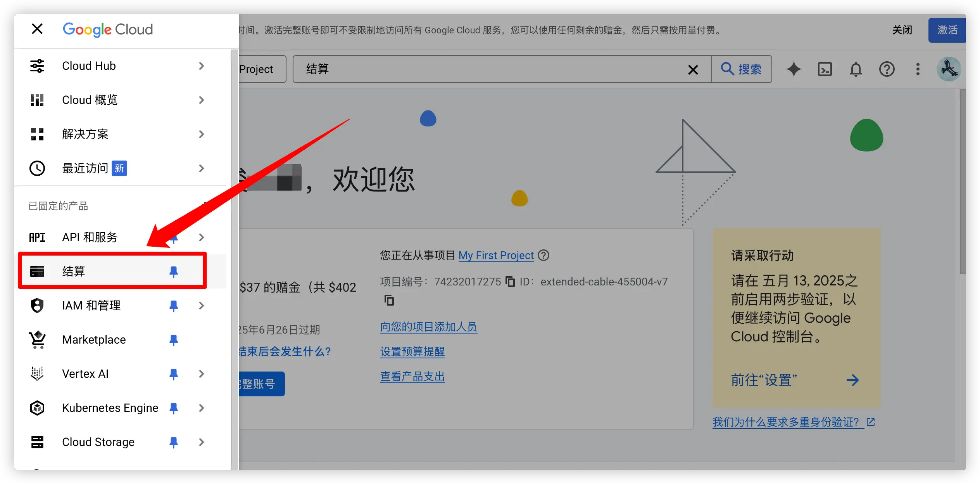Click the 解决方案 grid icon
Image resolution: width=980 pixels, height=484 pixels.
[37, 134]
